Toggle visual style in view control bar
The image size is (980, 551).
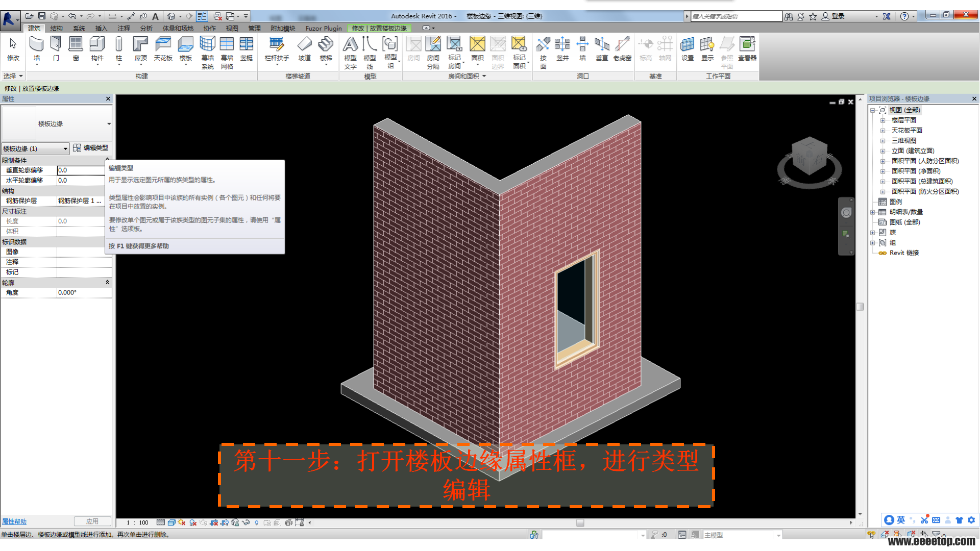tap(171, 522)
